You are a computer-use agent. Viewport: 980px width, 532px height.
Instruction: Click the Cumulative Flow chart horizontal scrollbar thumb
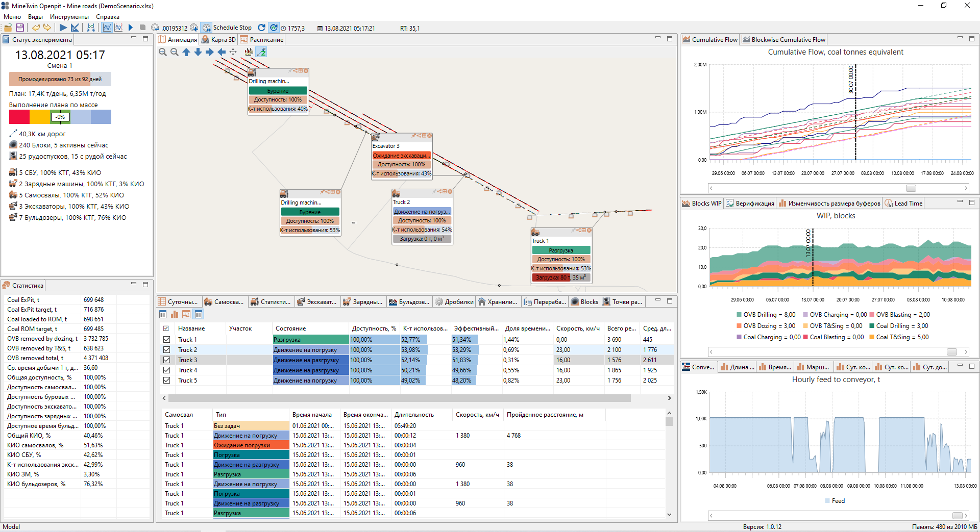911,188
